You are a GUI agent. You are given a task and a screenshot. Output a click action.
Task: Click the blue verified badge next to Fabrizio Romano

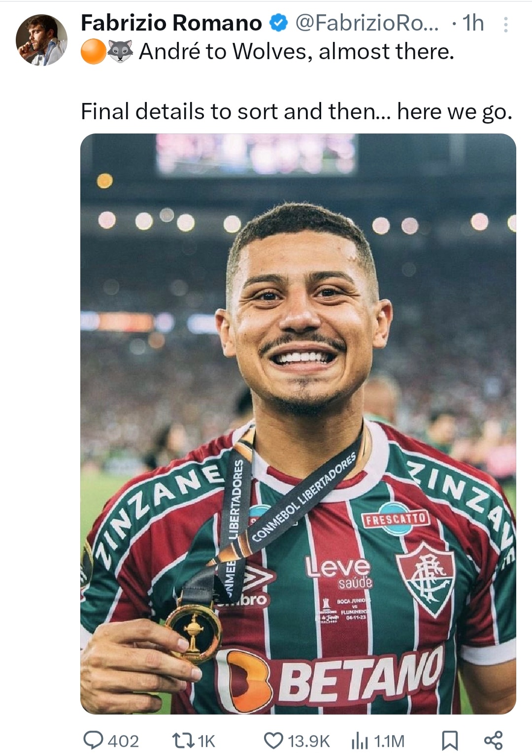(x=279, y=22)
